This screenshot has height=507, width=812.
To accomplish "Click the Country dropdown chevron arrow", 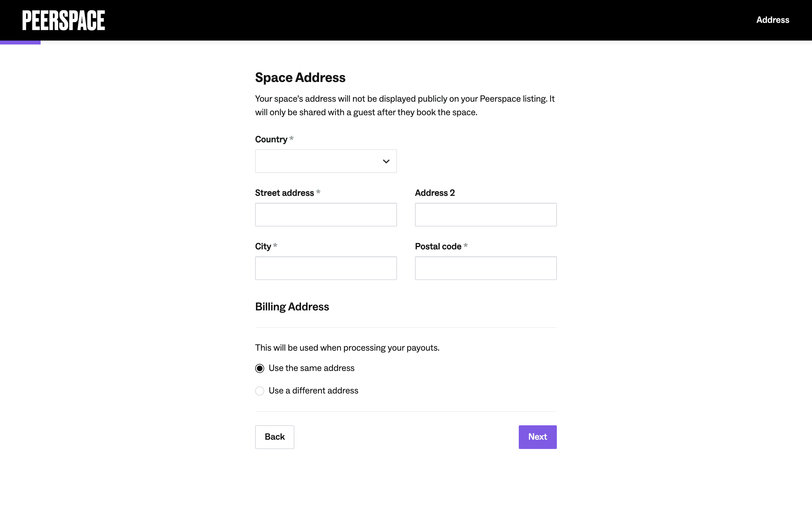I will [386, 161].
